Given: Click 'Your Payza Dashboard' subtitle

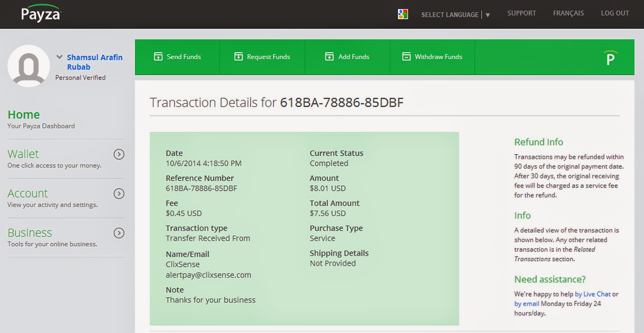Looking at the screenshot, I should point(41,126).
